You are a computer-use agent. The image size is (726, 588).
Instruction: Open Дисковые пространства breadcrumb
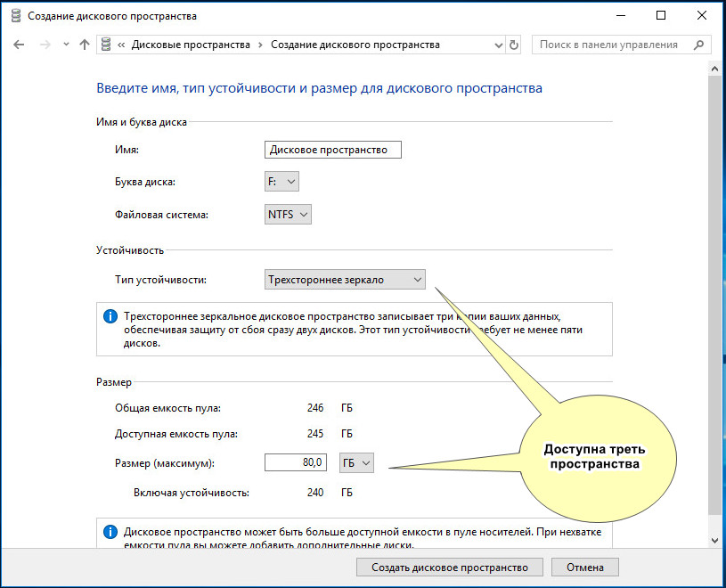(x=191, y=45)
